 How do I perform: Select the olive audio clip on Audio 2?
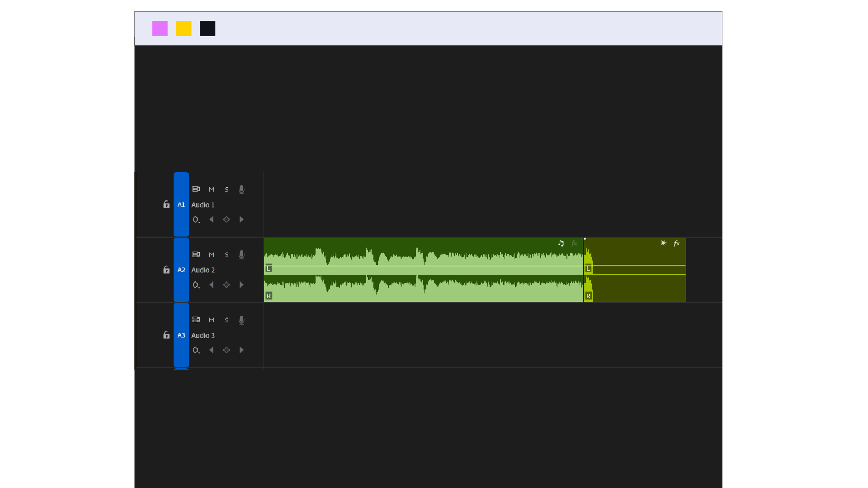[x=635, y=270]
